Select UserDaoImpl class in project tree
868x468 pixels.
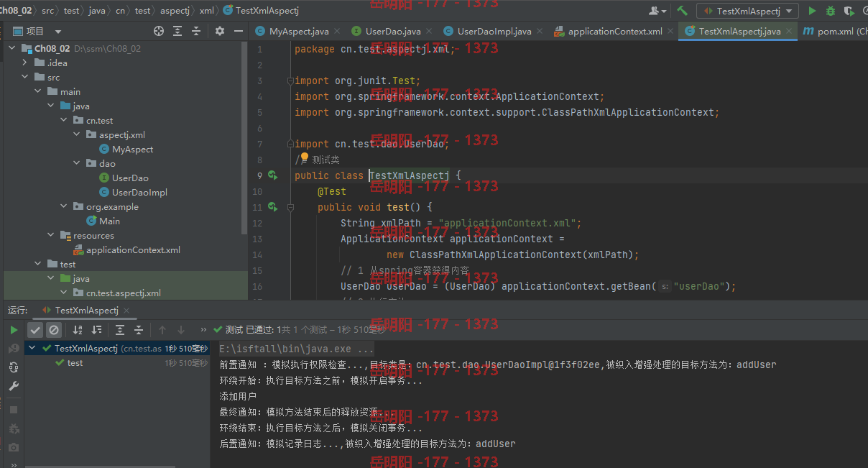(x=133, y=192)
